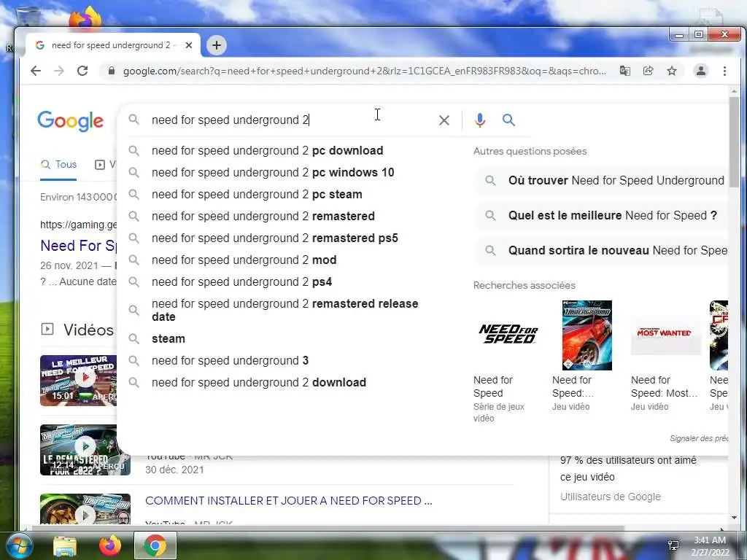Open question 'Où trouver Need for Speed Underground'
The height and width of the screenshot is (560, 747).
[x=601, y=181]
